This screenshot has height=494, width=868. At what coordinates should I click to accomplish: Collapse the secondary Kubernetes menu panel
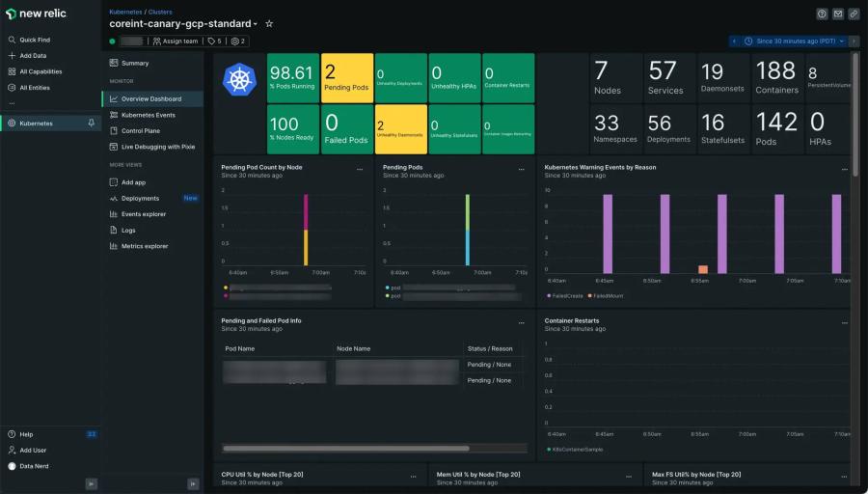(193, 483)
